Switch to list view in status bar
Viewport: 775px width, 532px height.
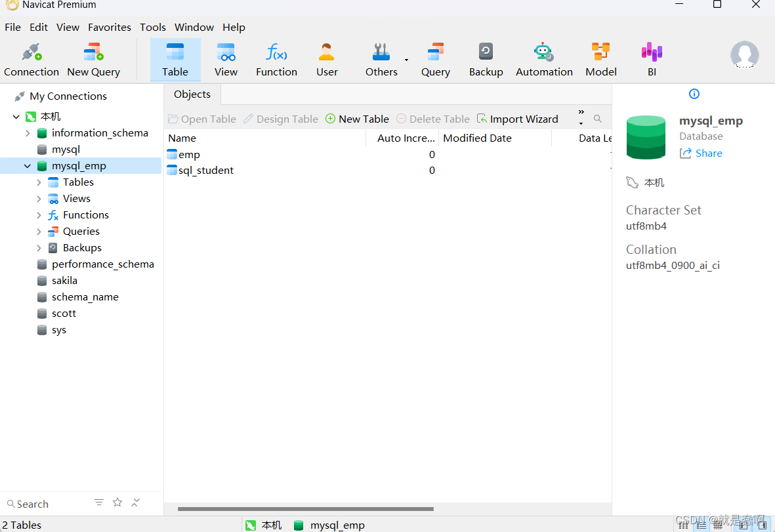(x=683, y=525)
